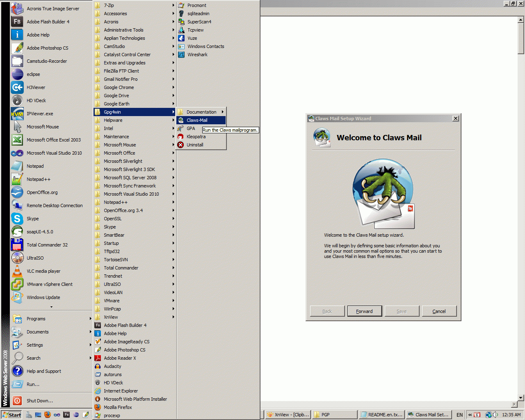Open Run... from the Start menu
Screen dimensions: 525x420
coord(52,384)
